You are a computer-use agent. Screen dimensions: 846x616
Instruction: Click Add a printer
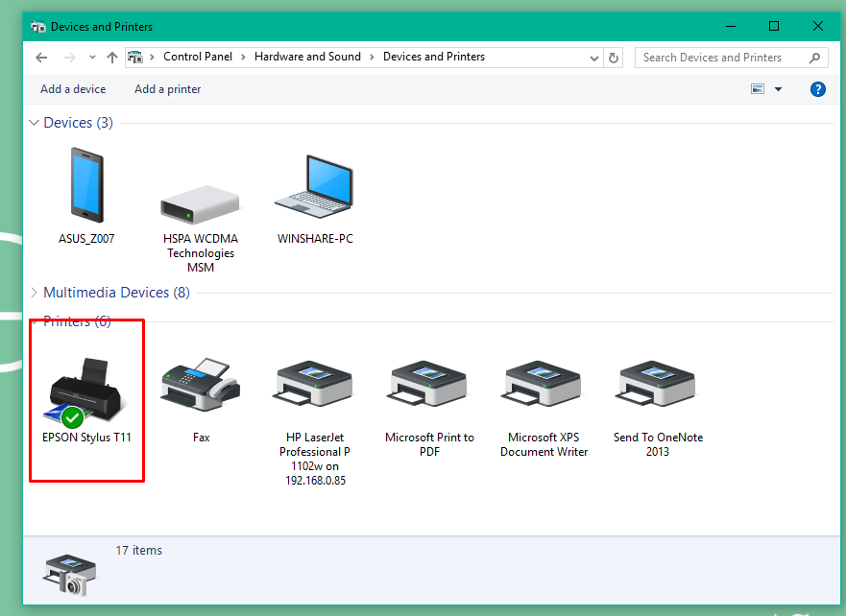pos(167,89)
